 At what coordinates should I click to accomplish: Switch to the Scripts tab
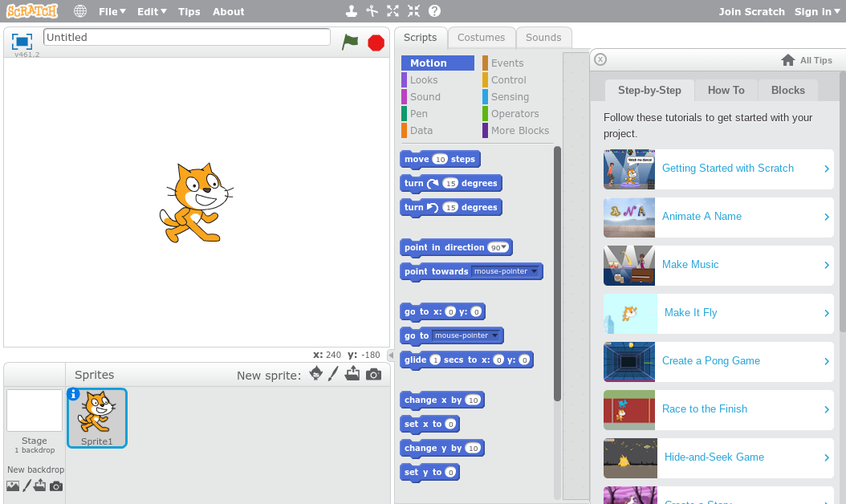(x=421, y=37)
